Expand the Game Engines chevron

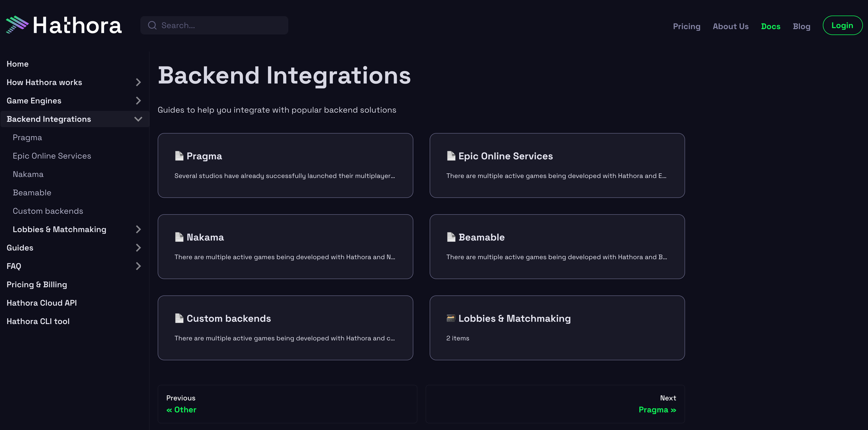point(138,101)
